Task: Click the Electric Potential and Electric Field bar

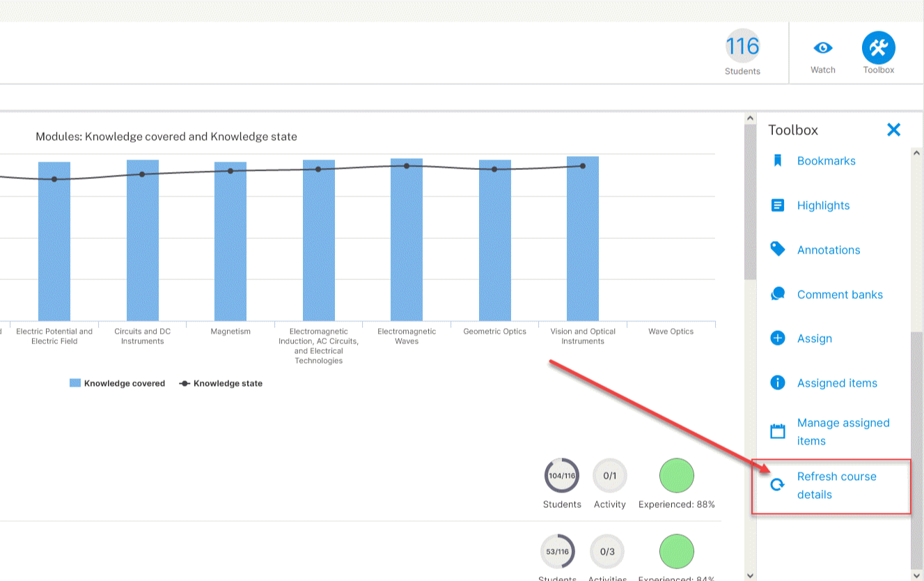Action: 54,242
